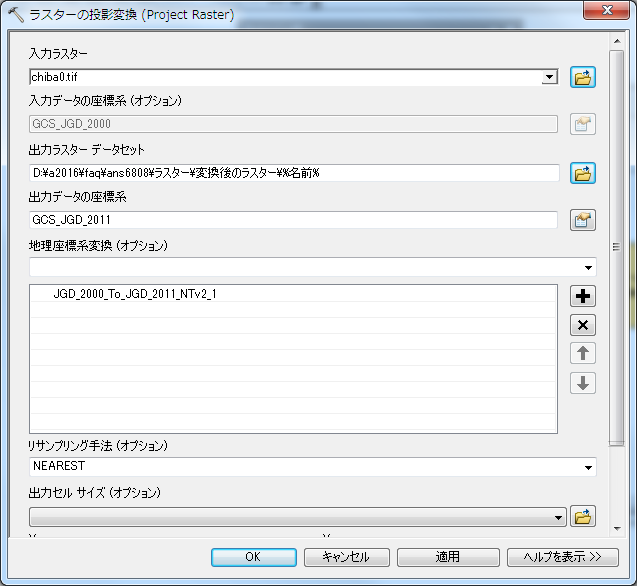Expand the NEAREST resampling technique dropdown
Screen dimensions: 637x586
[588, 467]
